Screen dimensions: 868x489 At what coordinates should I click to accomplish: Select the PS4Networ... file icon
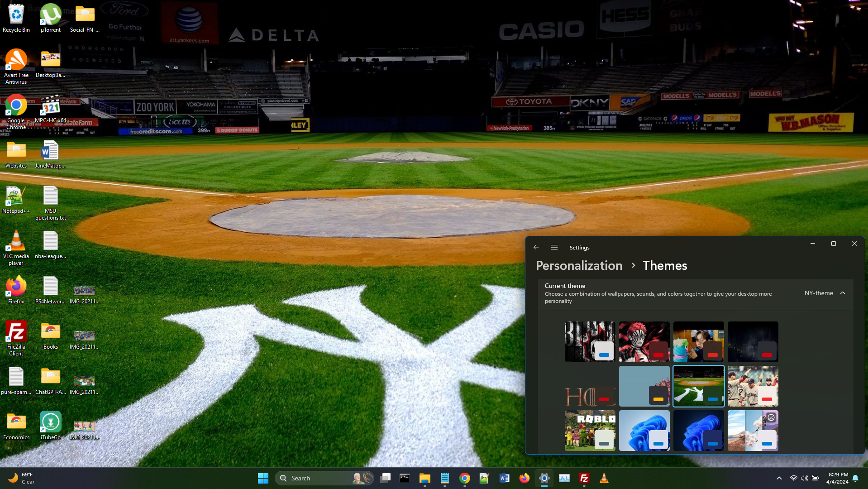click(x=50, y=290)
